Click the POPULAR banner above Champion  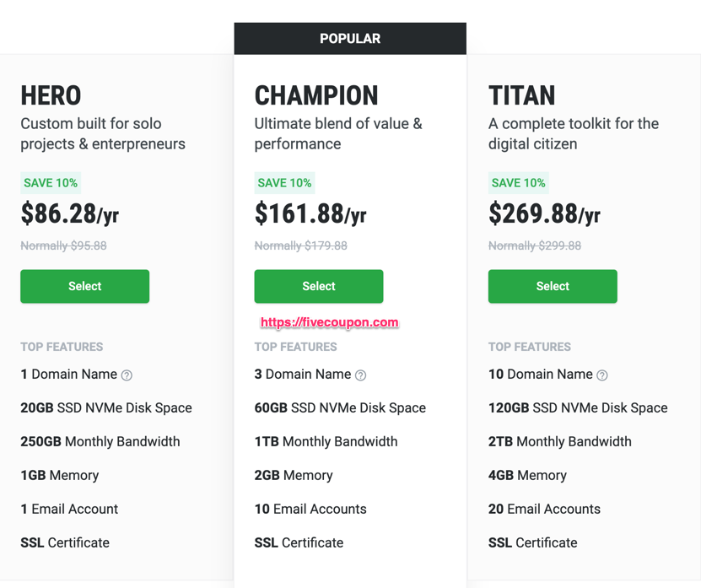[350, 39]
